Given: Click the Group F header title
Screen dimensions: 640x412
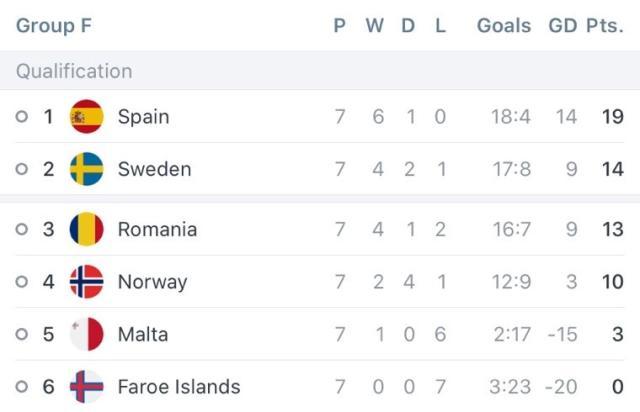Looking at the screenshot, I should (x=54, y=26).
